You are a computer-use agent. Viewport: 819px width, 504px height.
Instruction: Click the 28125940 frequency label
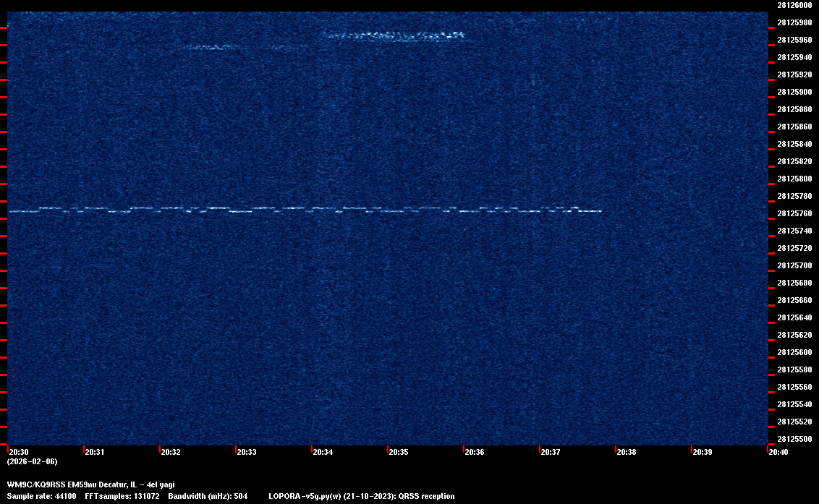tap(794, 57)
